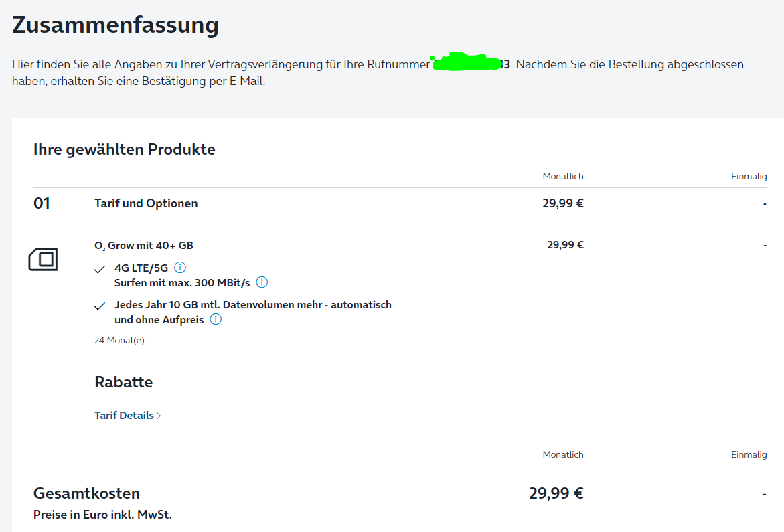Image resolution: width=784 pixels, height=532 pixels.
Task: Open the Tarif Details link
Action: 125,415
